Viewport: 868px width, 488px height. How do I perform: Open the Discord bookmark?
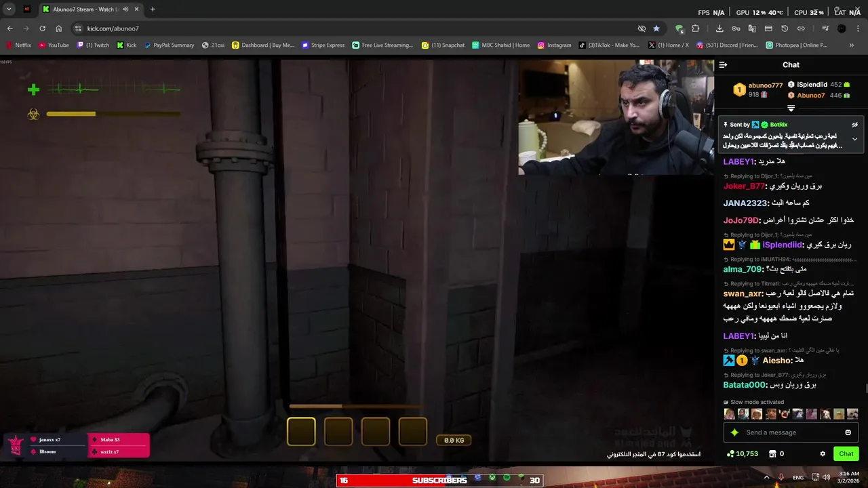727,45
